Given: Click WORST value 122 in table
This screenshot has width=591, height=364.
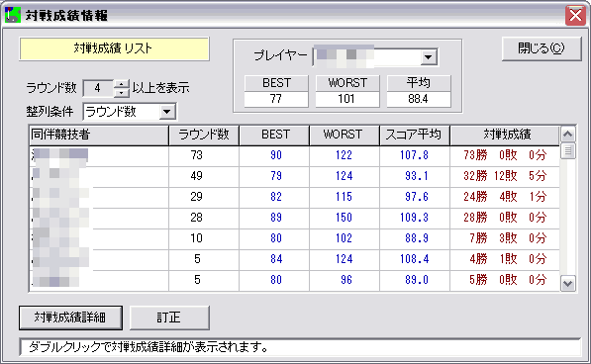Looking at the screenshot, I should tap(345, 155).
